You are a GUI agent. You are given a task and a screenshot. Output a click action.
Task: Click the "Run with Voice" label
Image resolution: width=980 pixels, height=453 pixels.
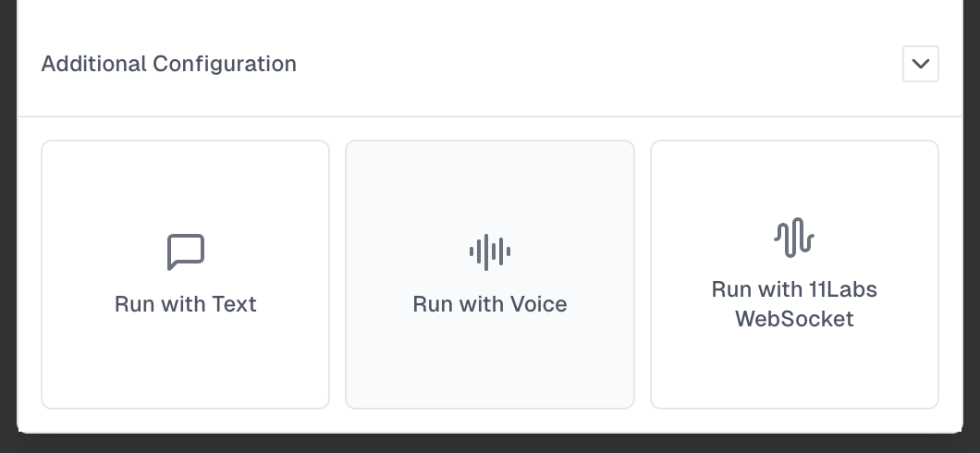pyautogui.click(x=490, y=304)
